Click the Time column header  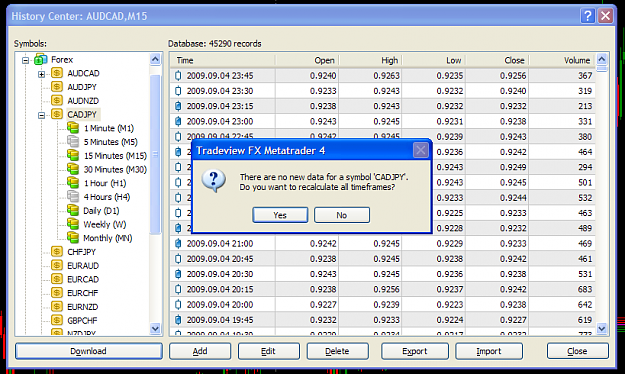click(x=222, y=60)
